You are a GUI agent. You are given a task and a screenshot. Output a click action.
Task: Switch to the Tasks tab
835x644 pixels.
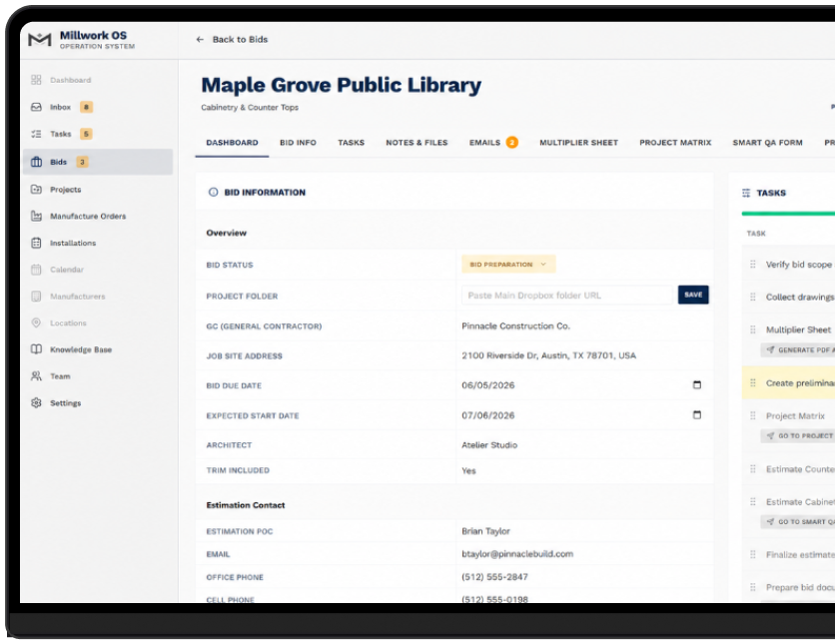point(351,143)
